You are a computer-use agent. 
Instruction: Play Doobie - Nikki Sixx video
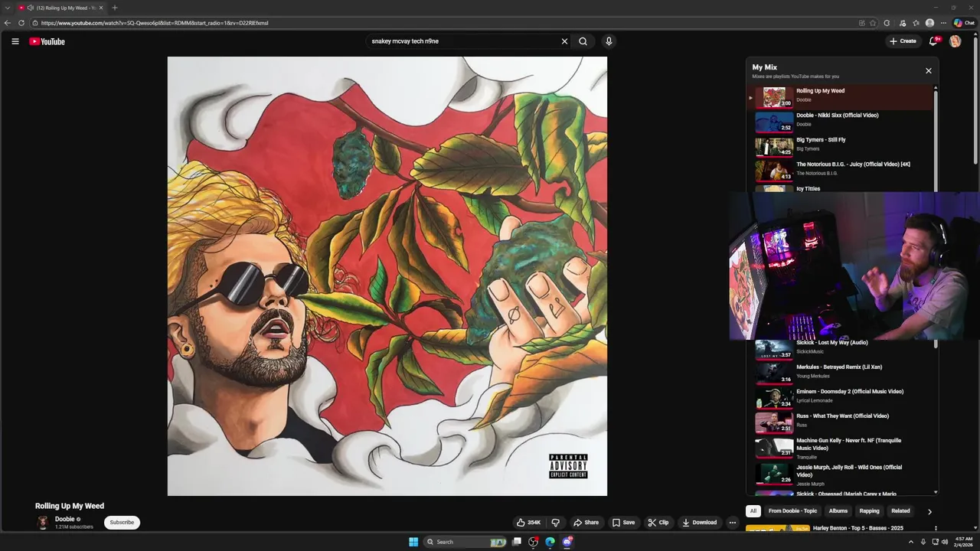point(840,121)
